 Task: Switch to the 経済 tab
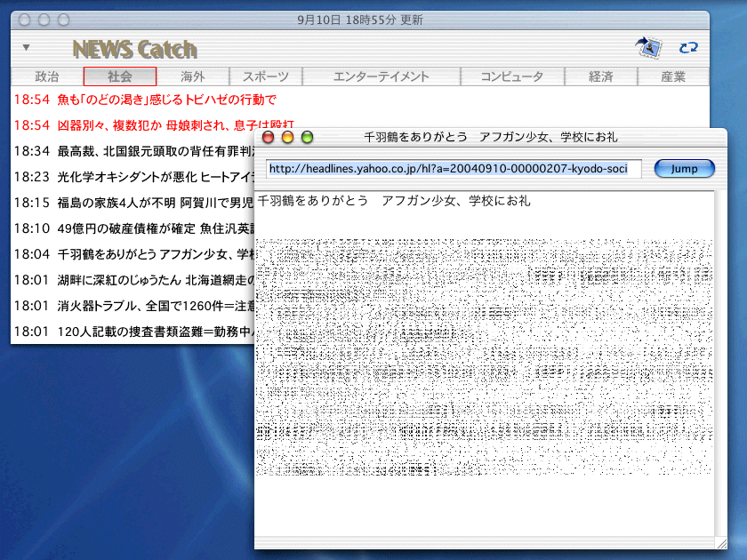coord(601,77)
